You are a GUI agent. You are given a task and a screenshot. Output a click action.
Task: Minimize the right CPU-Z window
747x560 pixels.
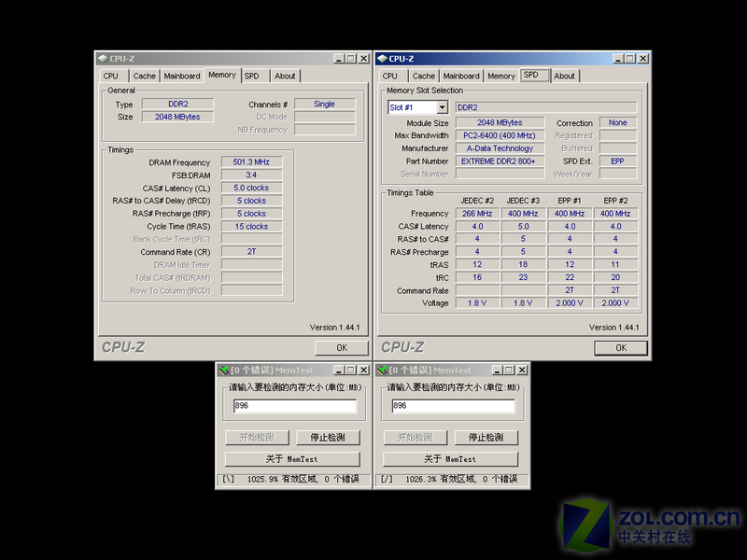pyautogui.click(x=618, y=59)
